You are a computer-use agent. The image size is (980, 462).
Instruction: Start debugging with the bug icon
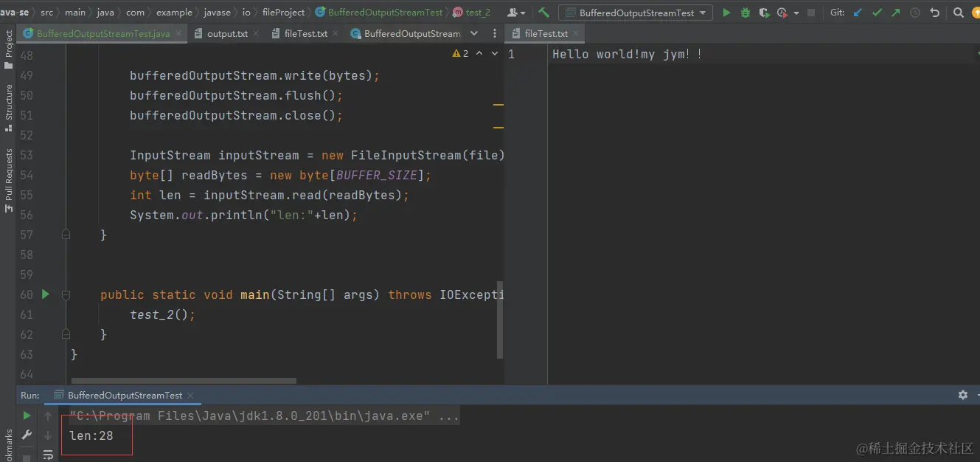[x=746, y=13]
